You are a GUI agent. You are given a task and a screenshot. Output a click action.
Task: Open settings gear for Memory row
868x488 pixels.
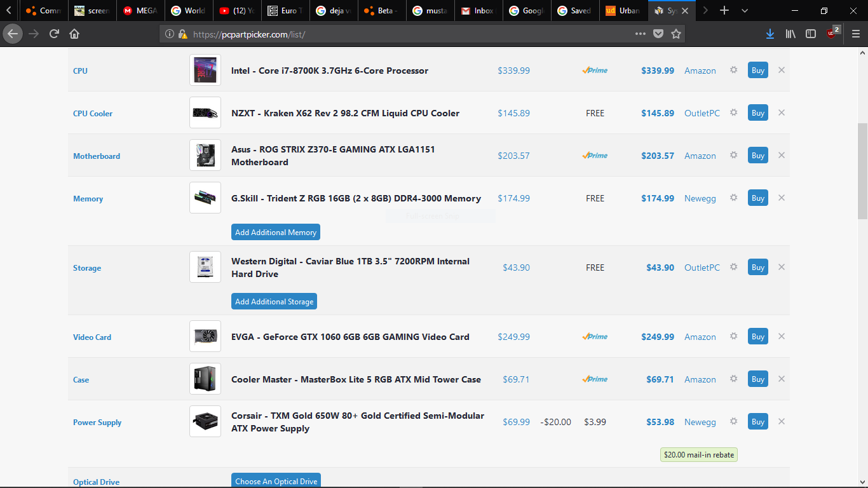click(x=733, y=198)
